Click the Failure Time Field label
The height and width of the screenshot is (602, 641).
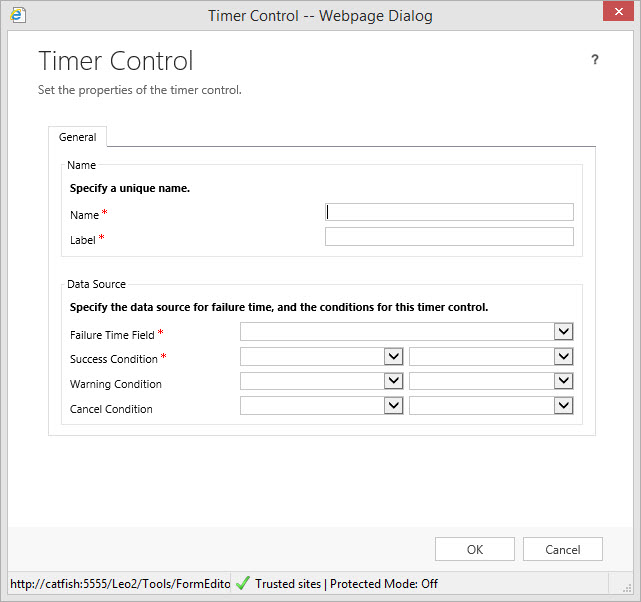click(112, 335)
